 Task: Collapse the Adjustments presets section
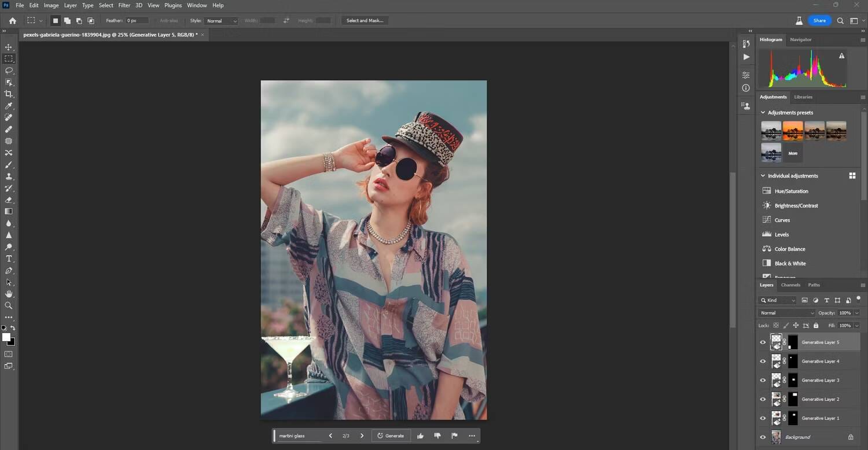(763, 113)
